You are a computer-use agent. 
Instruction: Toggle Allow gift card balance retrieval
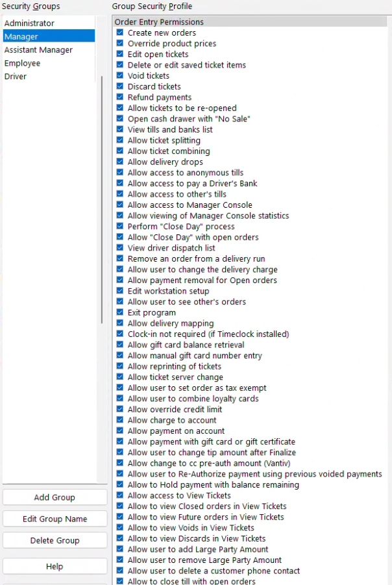point(119,345)
